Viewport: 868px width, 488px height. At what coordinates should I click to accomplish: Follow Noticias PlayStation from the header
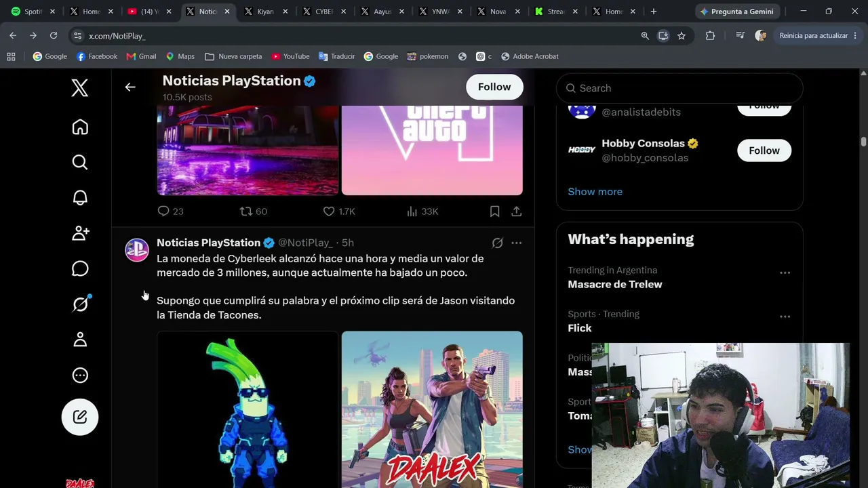pos(494,87)
